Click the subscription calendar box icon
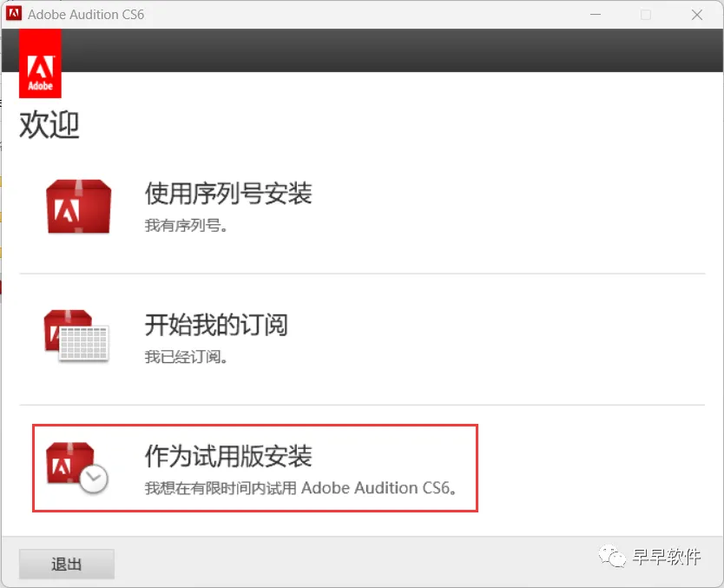 click(x=76, y=335)
